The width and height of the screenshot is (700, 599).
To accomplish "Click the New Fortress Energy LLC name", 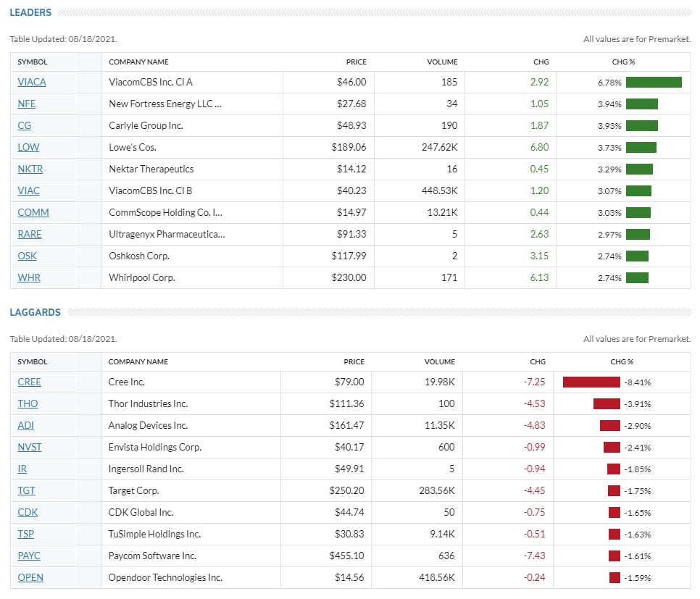I will coord(165,104).
